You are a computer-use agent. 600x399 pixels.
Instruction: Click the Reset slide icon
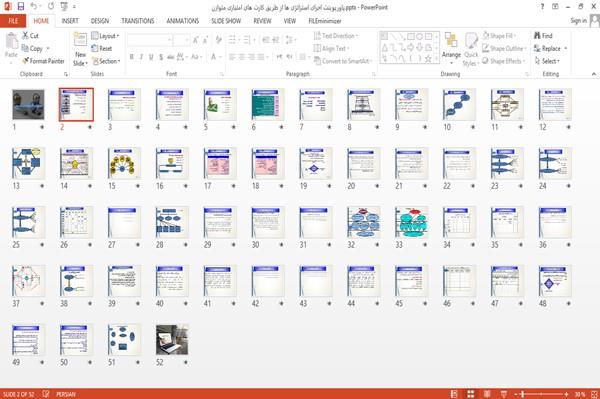[x=95, y=48]
